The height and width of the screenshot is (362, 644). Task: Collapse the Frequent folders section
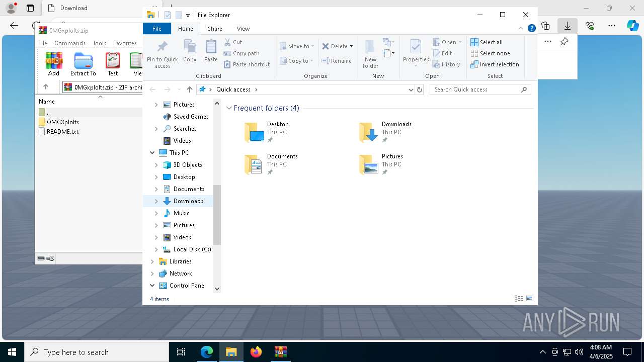[229, 108]
